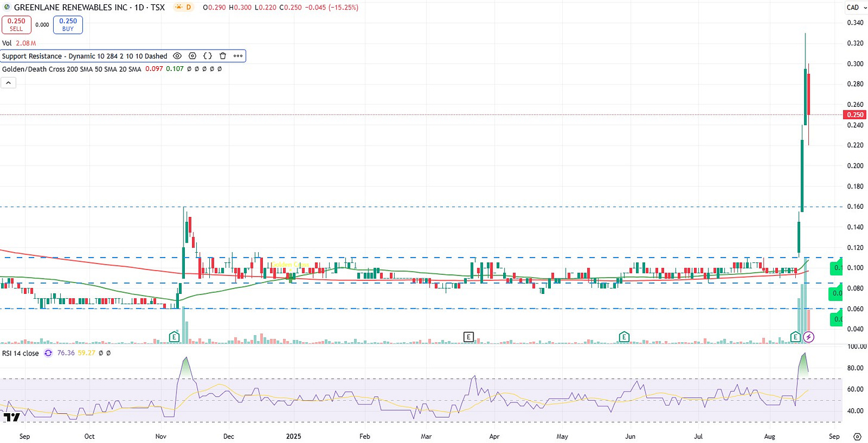
Task: Click the green 0.107 SMA value
Action: pos(175,69)
